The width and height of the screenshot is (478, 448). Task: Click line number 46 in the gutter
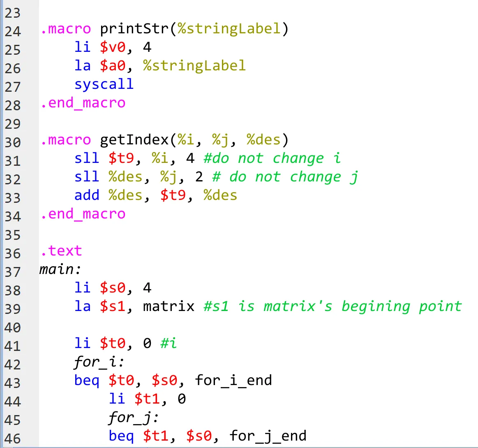(x=12, y=439)
